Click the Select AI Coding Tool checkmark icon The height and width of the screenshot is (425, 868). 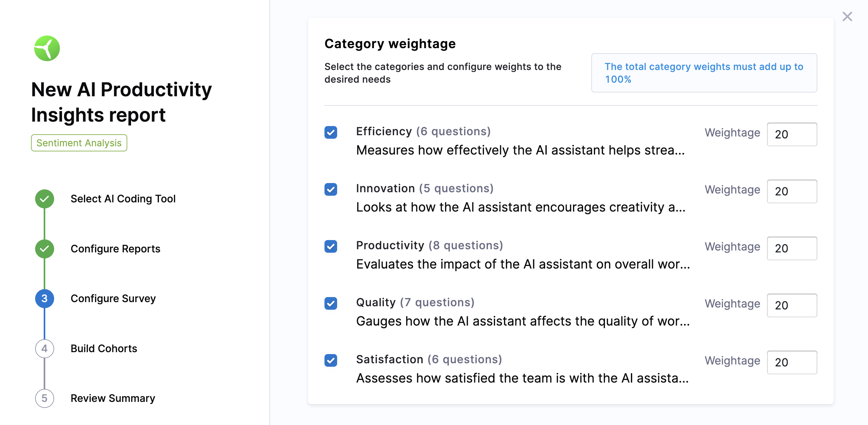[45, 199]
